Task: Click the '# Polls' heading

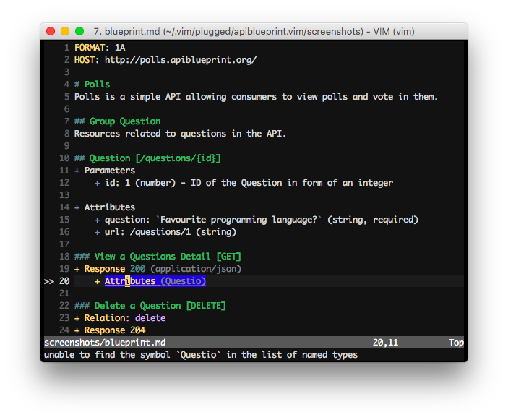Action: [92, 85]
